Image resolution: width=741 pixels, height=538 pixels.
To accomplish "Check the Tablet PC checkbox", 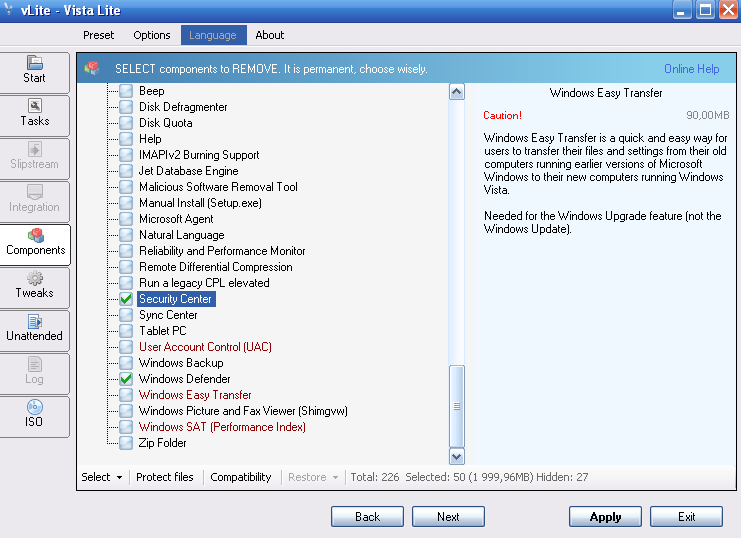I will tap(126, 330).
